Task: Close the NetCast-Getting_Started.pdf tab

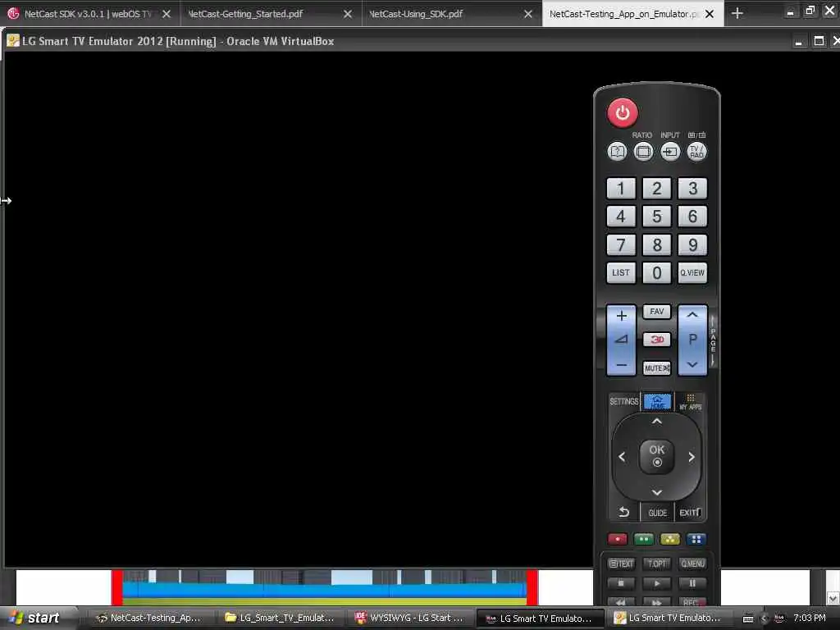Action: [x=348, y=14]
